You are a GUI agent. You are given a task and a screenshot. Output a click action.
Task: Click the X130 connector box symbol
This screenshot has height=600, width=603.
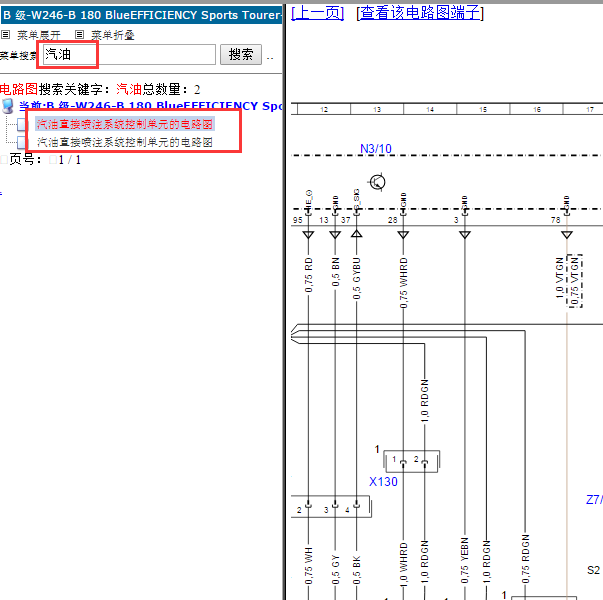coord(412,461)
